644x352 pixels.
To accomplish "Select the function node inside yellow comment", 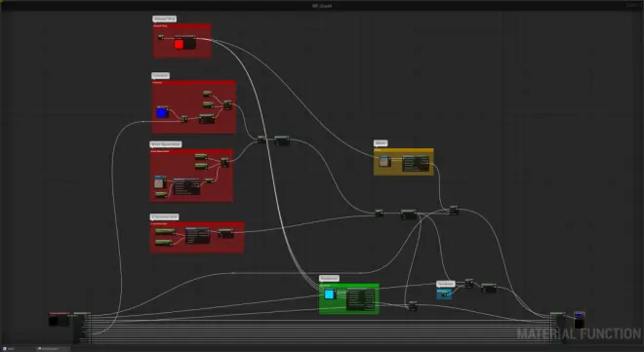I will click(x=416, y=163).
